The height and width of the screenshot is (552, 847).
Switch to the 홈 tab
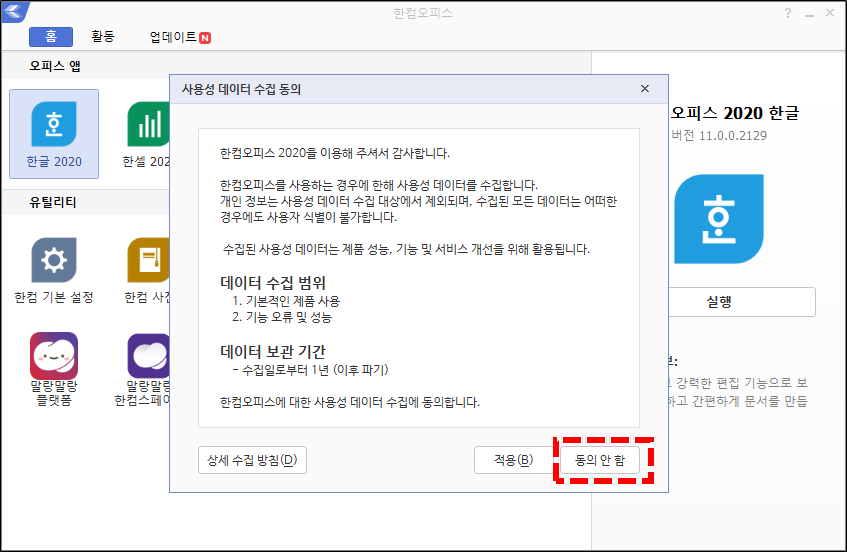pyautogui.click(x=51, y=37)
